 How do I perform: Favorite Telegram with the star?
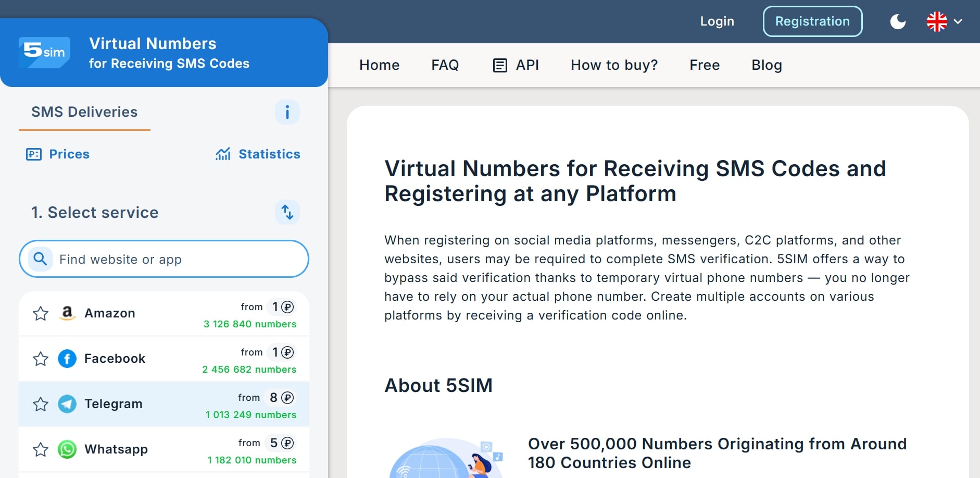tap(41, 404)
